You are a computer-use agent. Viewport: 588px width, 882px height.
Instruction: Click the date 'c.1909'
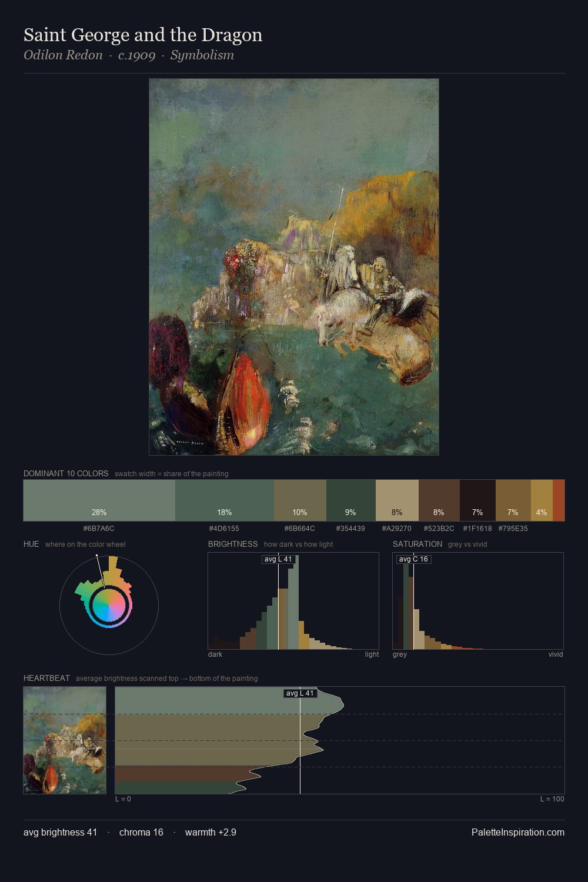136,55
